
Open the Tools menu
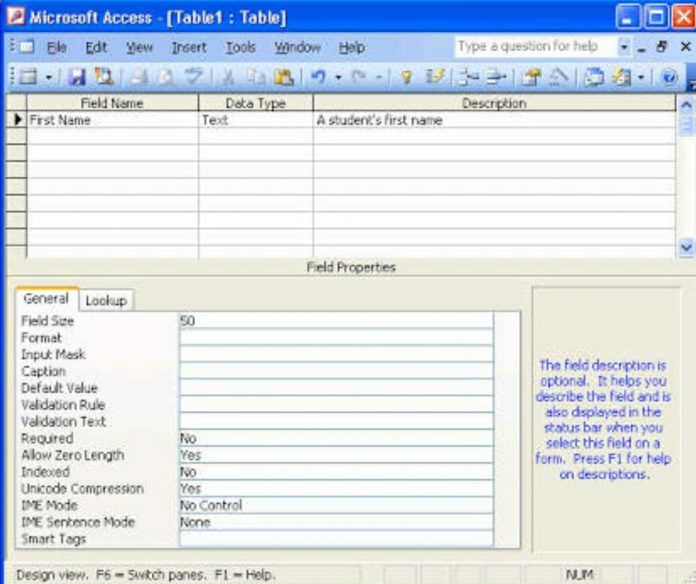pyautogui.click(x=240, y=47)
